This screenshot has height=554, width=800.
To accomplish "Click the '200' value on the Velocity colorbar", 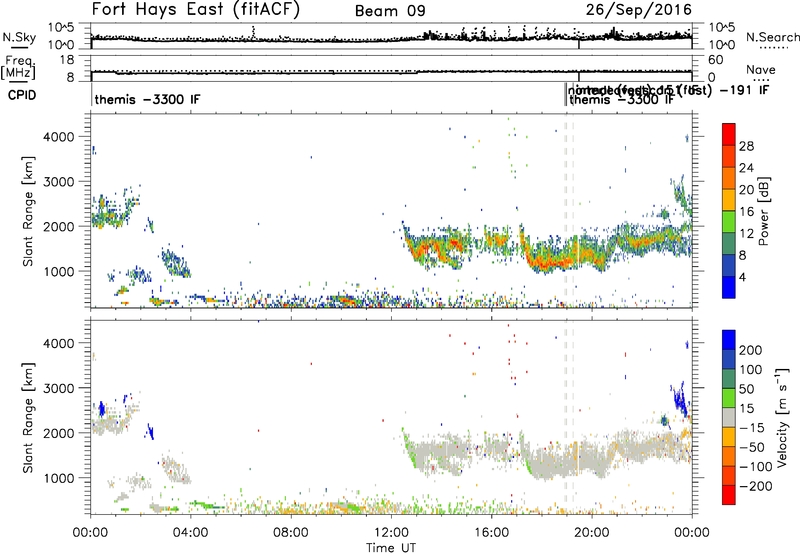I will (751, 350).
